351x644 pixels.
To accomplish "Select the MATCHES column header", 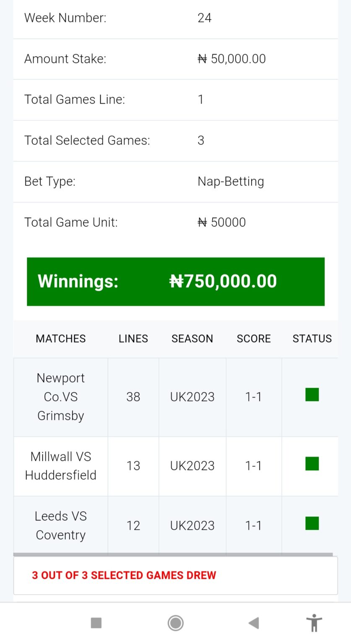I will pos(61,339).
